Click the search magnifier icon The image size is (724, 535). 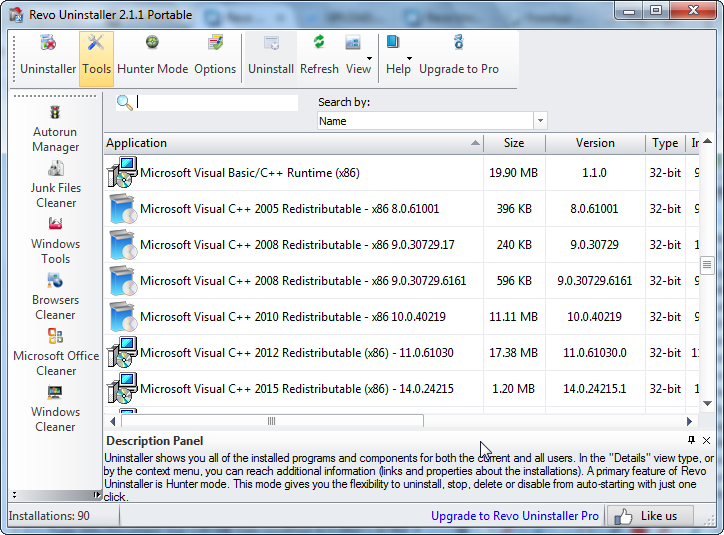pyautogui.click(x=124, y=102)
